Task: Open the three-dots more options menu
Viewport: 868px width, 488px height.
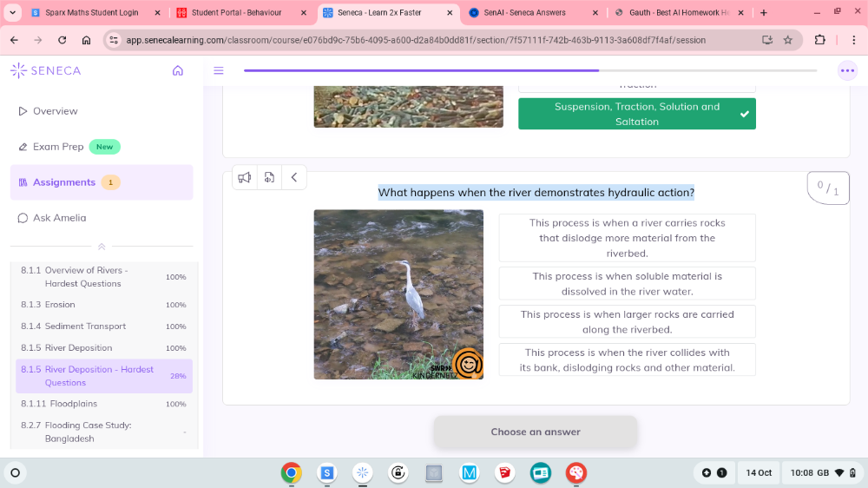Action: (847, 70)
